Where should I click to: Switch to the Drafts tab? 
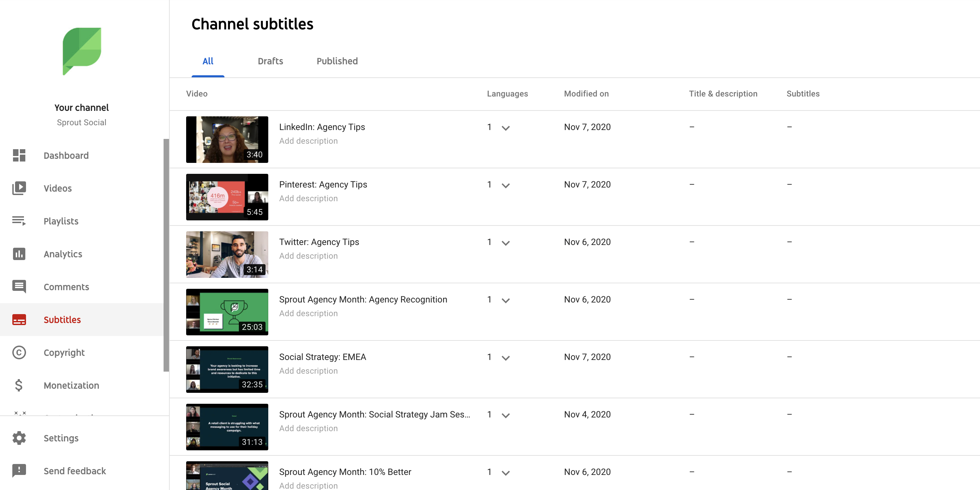pos(270,61)
